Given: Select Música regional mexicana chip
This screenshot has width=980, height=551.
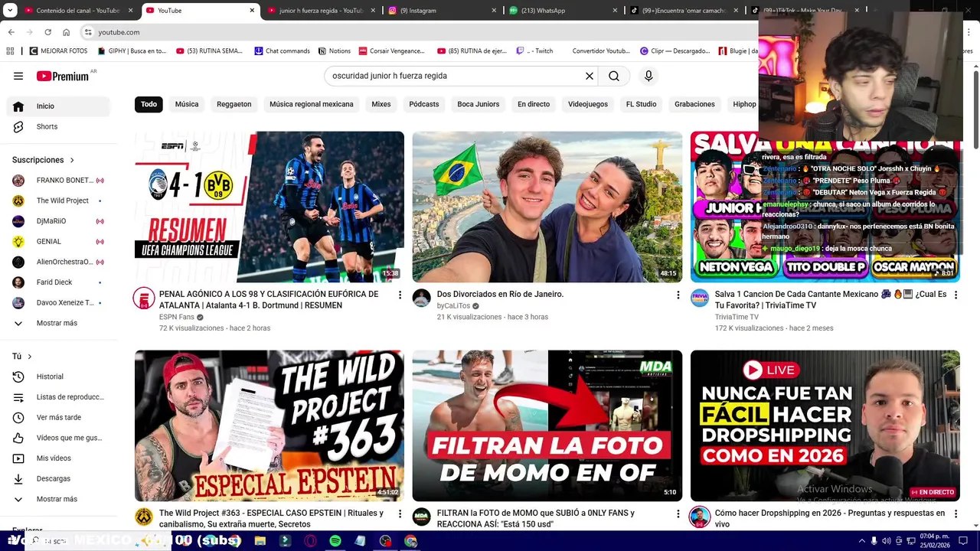Looking at the screenshot, I should (312, 104).
